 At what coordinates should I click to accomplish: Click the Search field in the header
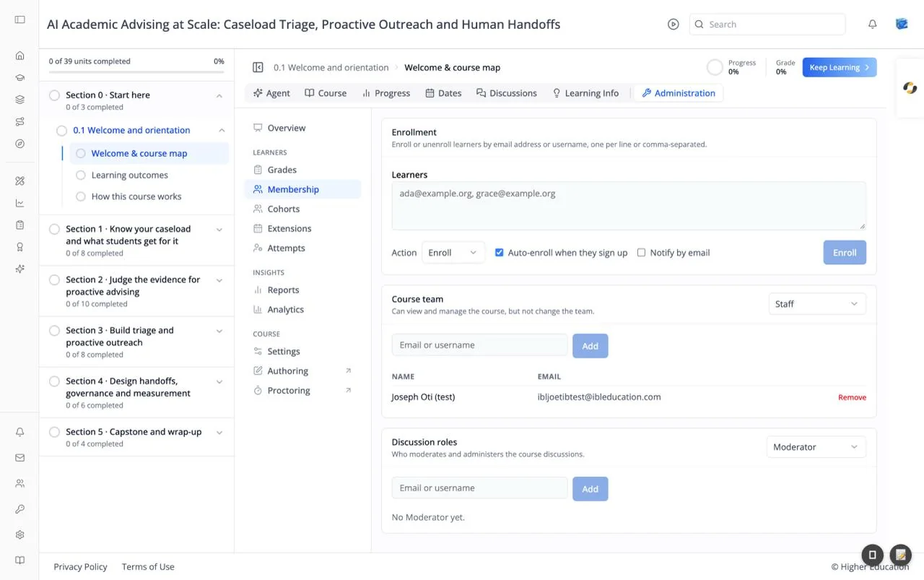click(767, 25)
